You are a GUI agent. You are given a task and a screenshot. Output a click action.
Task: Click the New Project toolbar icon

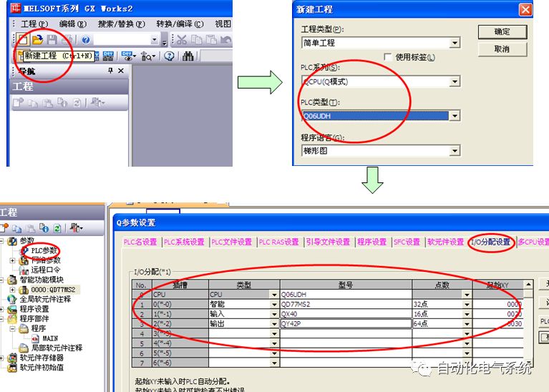tap(23, 40)
